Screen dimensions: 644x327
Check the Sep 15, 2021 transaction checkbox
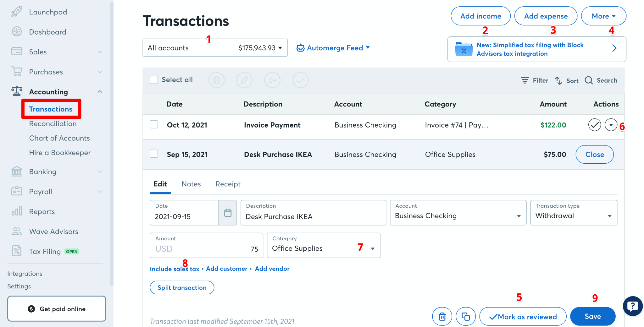[154, 154]
